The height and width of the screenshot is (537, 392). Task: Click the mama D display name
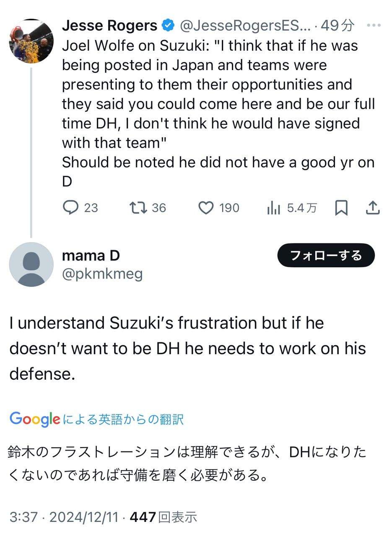click(x=91, y=255)
